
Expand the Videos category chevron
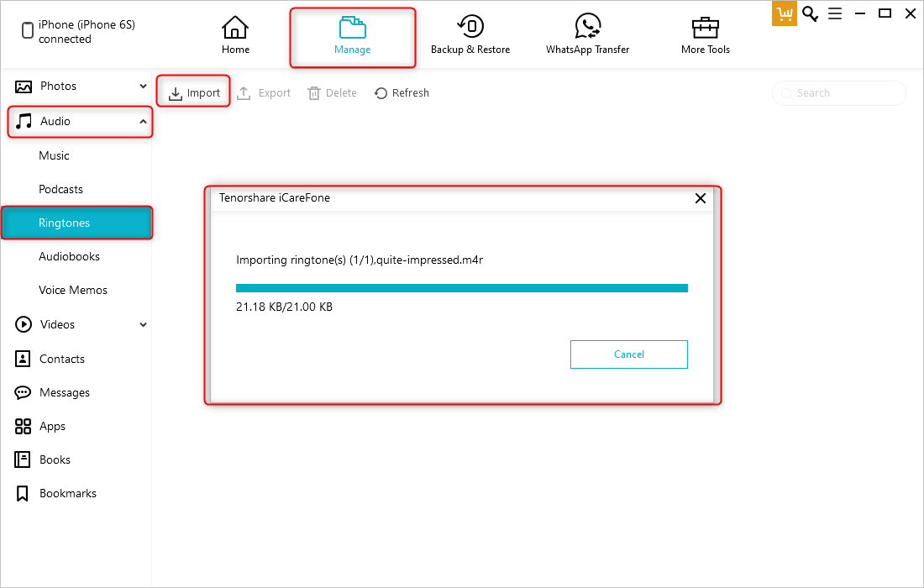click(x=143, y=325)
